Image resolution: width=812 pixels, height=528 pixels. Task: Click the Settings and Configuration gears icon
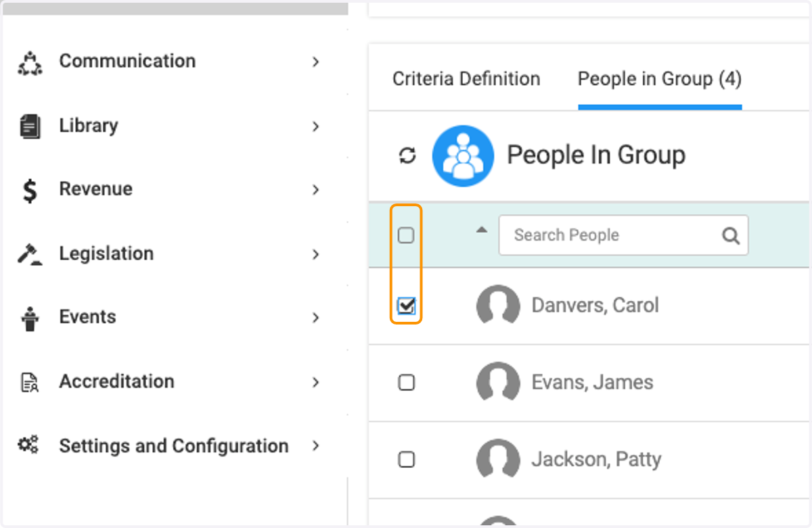pos(28,445)
